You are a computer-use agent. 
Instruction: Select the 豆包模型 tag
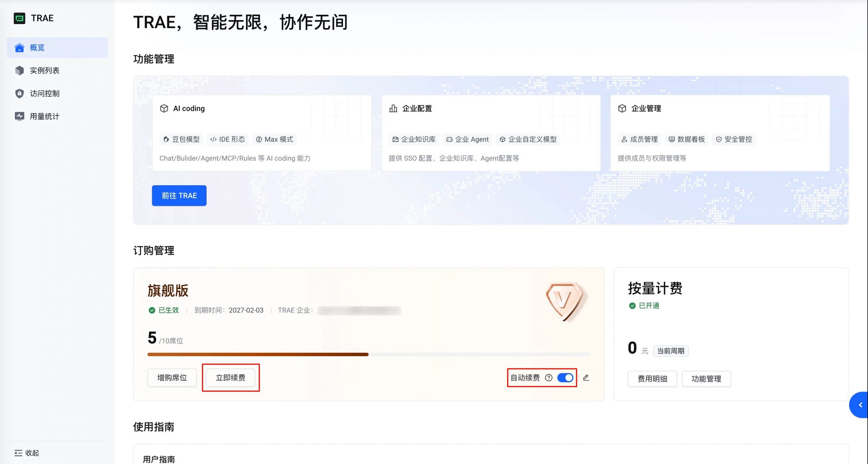(181, 139)
